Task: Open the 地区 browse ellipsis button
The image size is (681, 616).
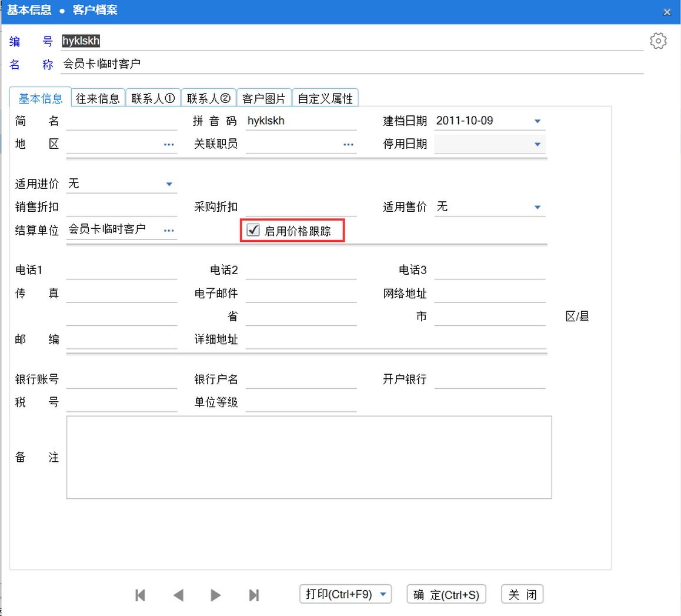Action: (x=169, y=144)
